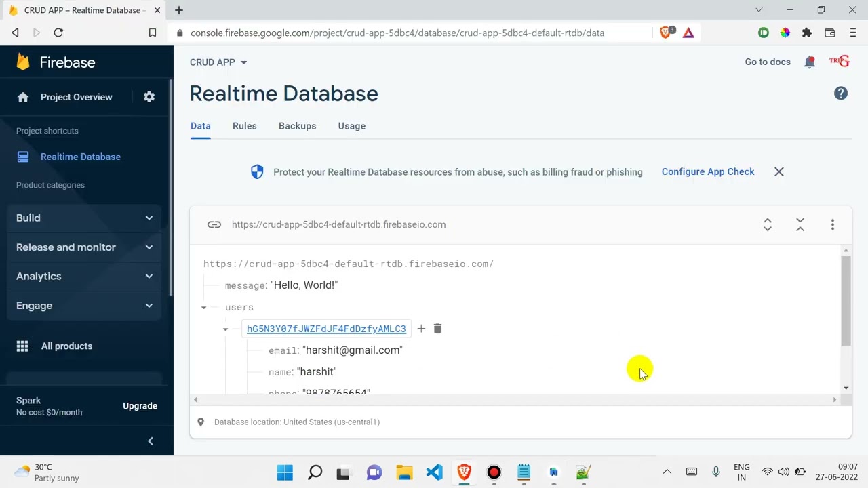868x488 pixels.
Task: Open database three-dot options menu
Action: pyautogui.click(x=833, y=224)
